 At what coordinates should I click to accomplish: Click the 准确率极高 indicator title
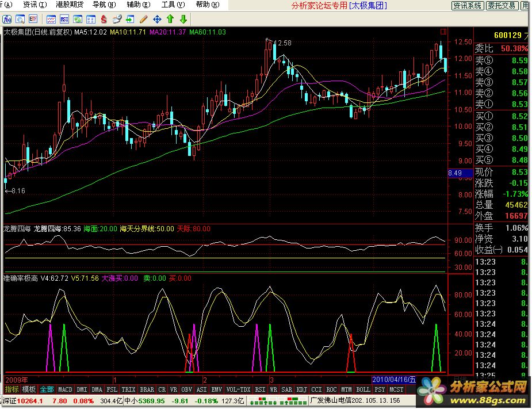pos(21,278)
